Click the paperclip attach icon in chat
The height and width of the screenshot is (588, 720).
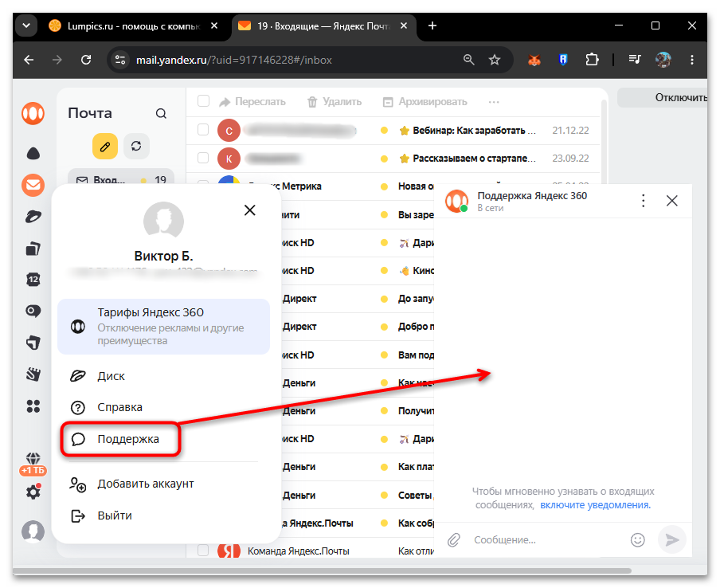(454, 539)
